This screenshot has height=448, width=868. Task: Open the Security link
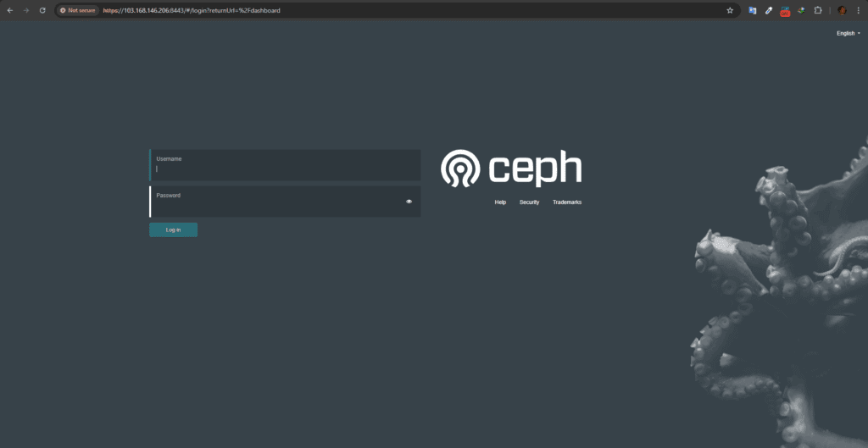point(529,202)
